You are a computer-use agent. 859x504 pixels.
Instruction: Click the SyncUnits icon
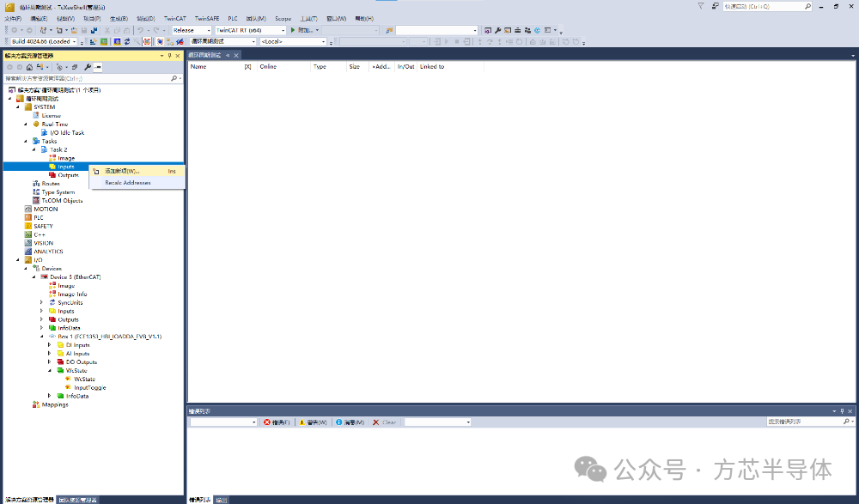click(x=52, y=302)
